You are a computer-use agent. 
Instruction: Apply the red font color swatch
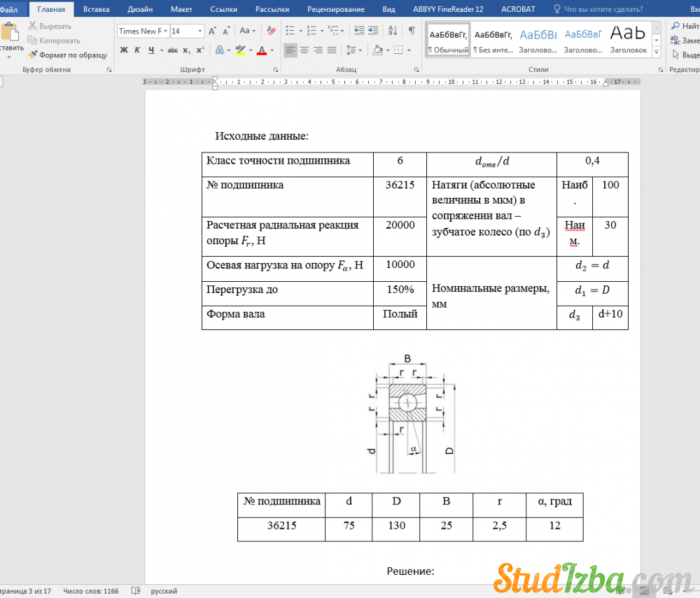pos(261,50)
